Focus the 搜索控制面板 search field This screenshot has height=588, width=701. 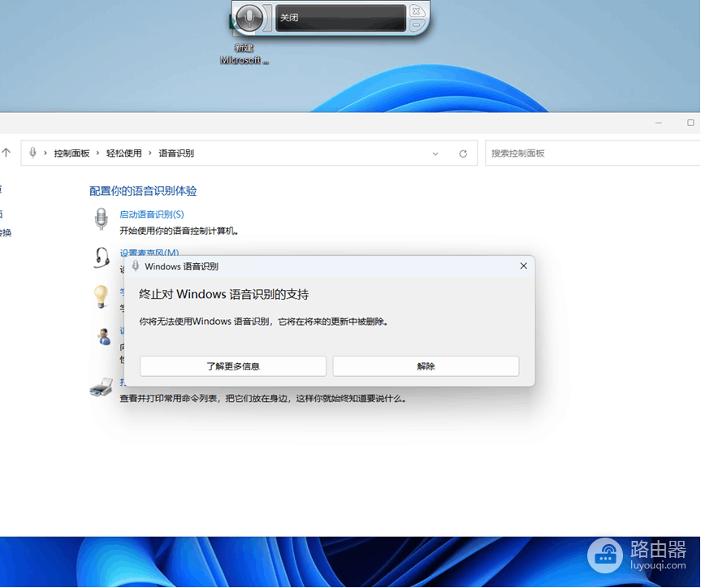point(592,153)
